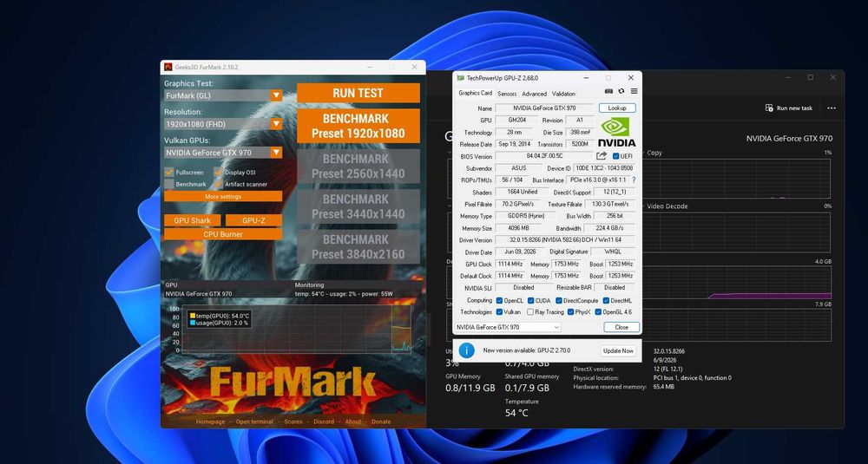Click the Close button in GPU-Z
The width and height of the screenshot is (868, 464).
pyautogui.click(x=621, y=327)
